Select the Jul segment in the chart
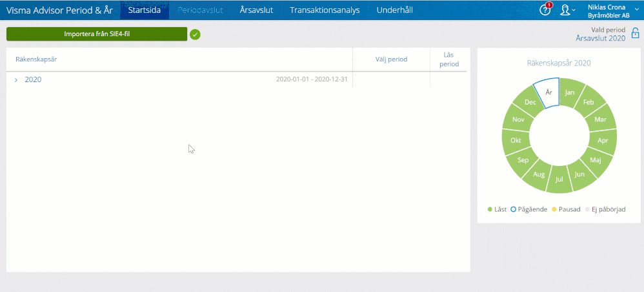 [x=559, y=179]
